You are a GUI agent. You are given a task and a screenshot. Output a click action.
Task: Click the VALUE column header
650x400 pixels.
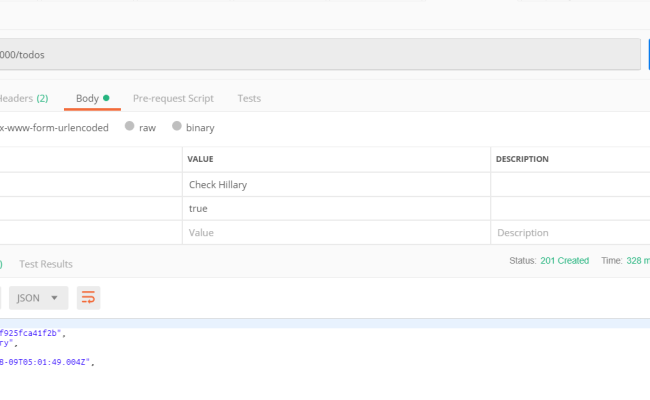(x=200, y=159)
